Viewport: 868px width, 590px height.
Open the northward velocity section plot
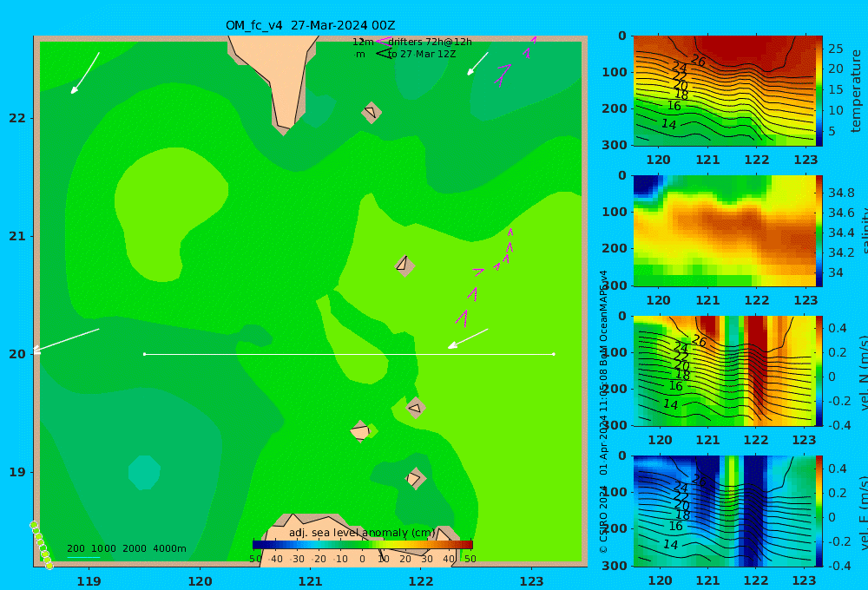click(724, 370)
